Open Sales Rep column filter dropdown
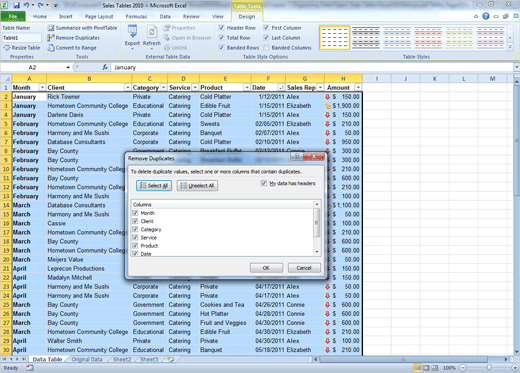The image size is (520, 373). pos(320,87)
